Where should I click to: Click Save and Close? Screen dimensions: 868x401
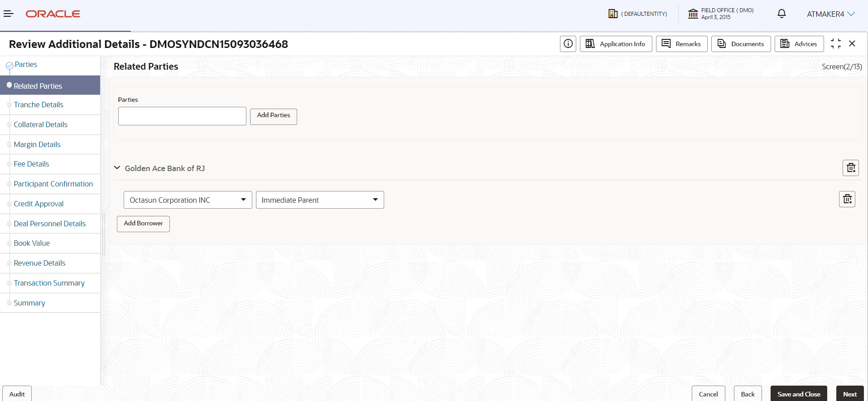[799, 394]
